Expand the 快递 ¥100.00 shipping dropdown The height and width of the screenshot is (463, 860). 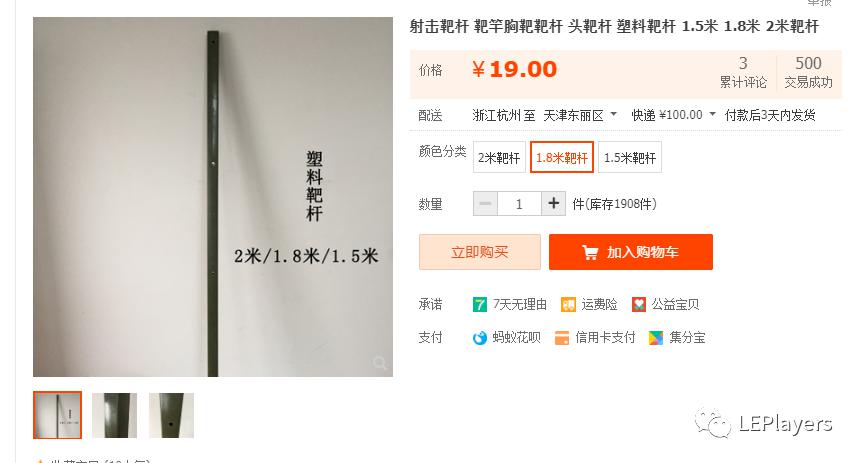pyautogui.click(x=674, y=115)
